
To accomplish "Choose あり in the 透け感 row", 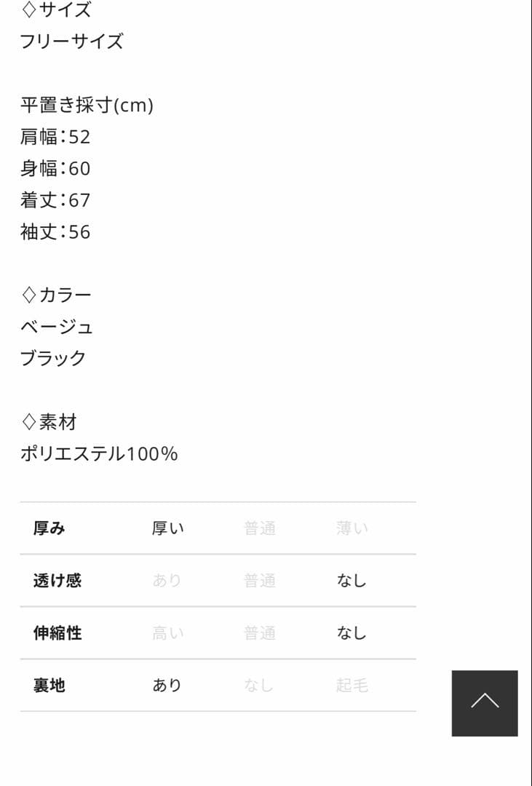I will [167, 581].
